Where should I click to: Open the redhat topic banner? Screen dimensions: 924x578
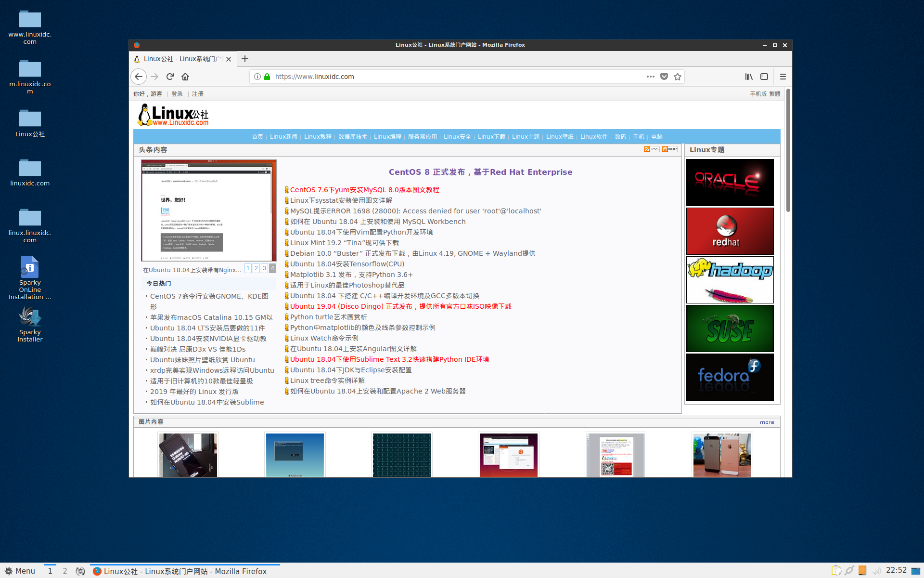click(730, 231)
